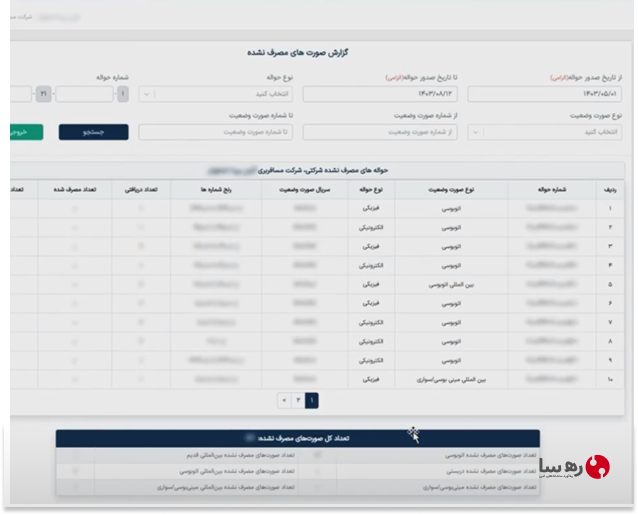Open the 'نوع حواله' filter dropdown
This screenshot has width=638, height=515.
216,94
